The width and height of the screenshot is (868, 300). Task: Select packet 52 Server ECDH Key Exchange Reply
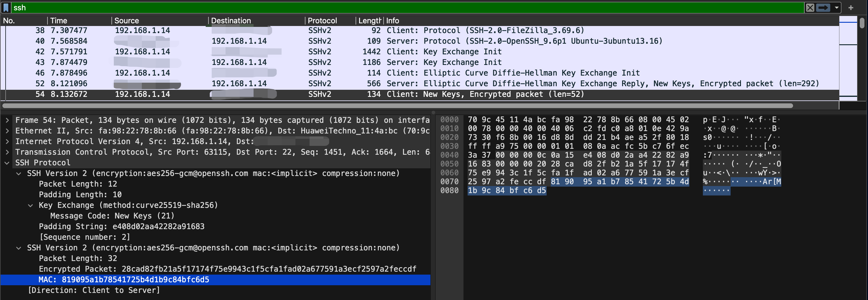tap(420, 84)
